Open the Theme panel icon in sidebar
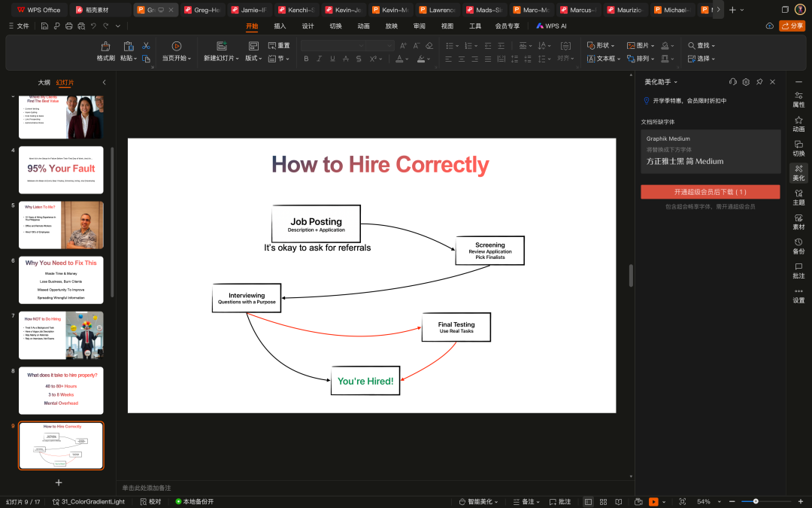Image resolution: width=812 pixels, height=508 pixels. click(798, 197)
